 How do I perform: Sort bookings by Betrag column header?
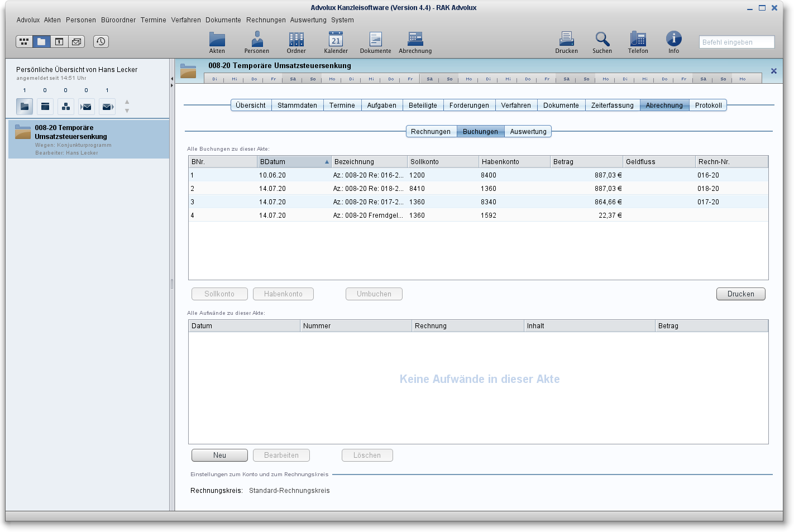[x=586, y=162]
